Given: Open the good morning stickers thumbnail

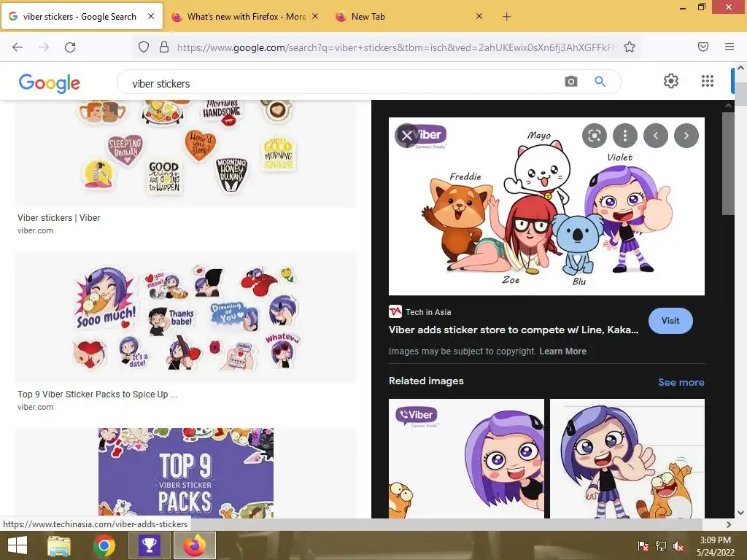Looking at the screenshot, I should 185,153.
